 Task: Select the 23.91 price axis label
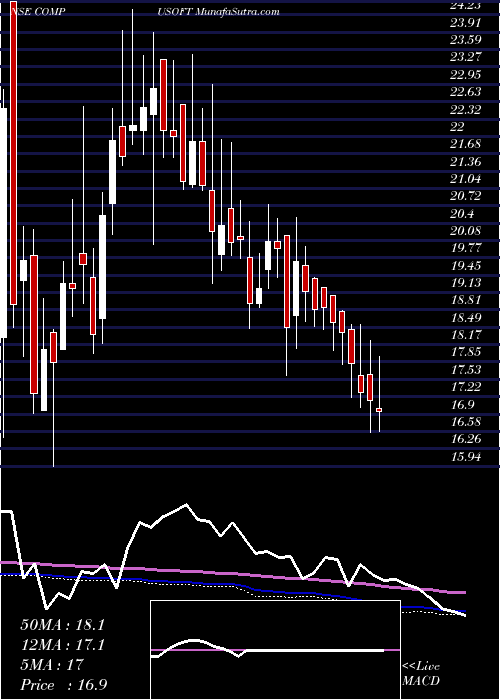tap(466, 22)
